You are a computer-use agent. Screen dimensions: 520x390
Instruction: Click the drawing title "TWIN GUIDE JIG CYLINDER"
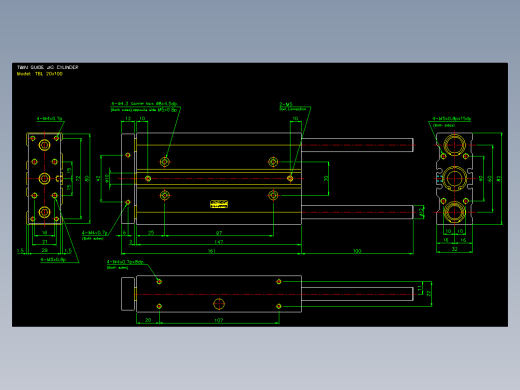coord(47,67)
